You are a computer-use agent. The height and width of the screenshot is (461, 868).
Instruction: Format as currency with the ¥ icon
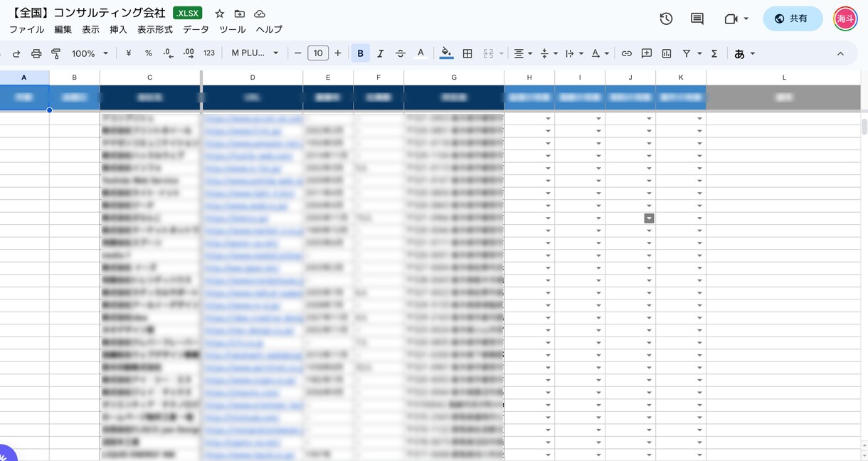point(129,53)
